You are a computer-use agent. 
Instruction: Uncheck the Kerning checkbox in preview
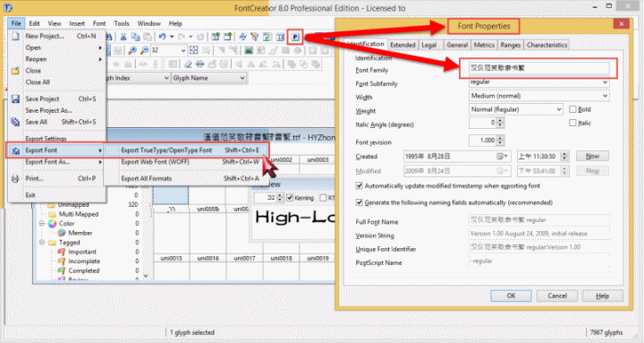[290, 198]
